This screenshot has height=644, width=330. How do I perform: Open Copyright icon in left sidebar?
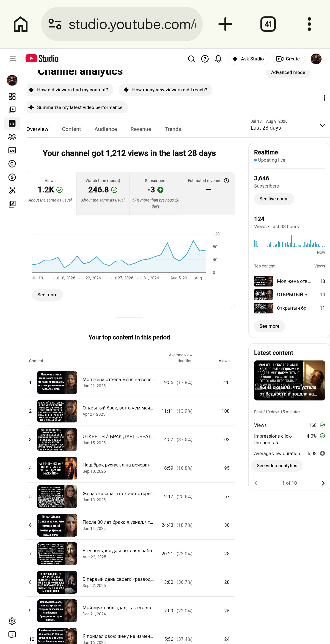(x=12, y=164)
